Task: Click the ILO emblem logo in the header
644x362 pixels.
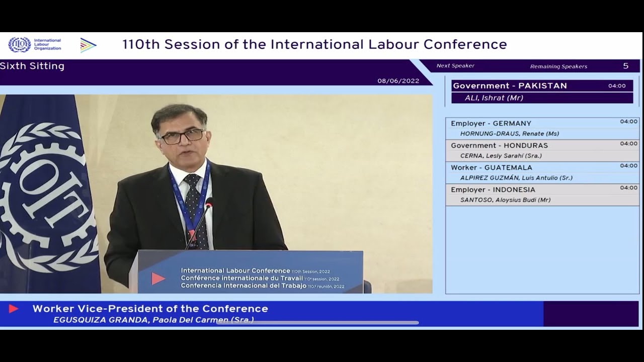Action: pos(20,45)
